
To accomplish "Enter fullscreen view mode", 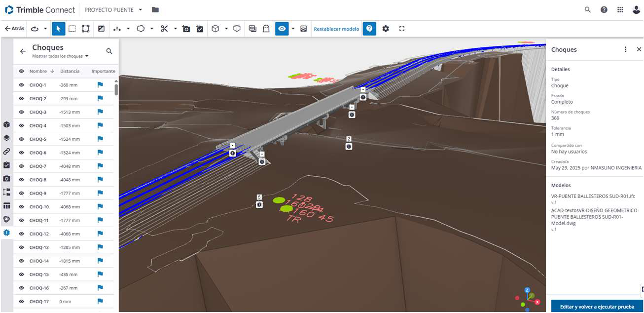I will tap(402, 29).
